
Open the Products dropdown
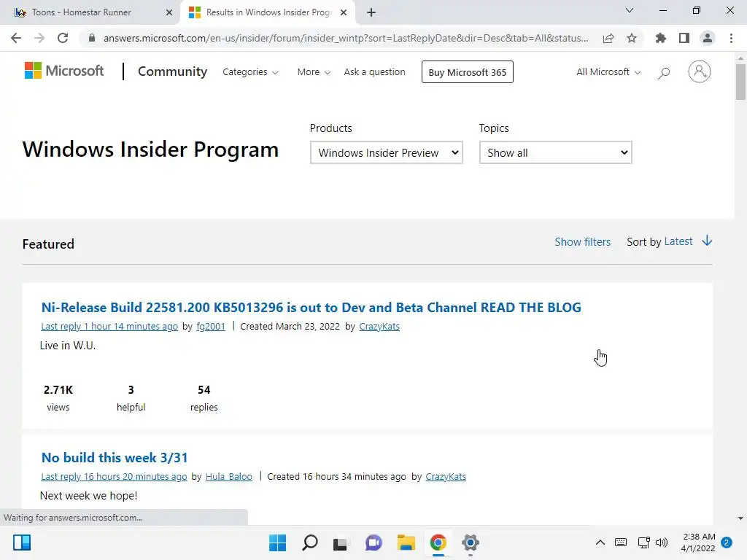pyautogui.click(x=387, y=152)
